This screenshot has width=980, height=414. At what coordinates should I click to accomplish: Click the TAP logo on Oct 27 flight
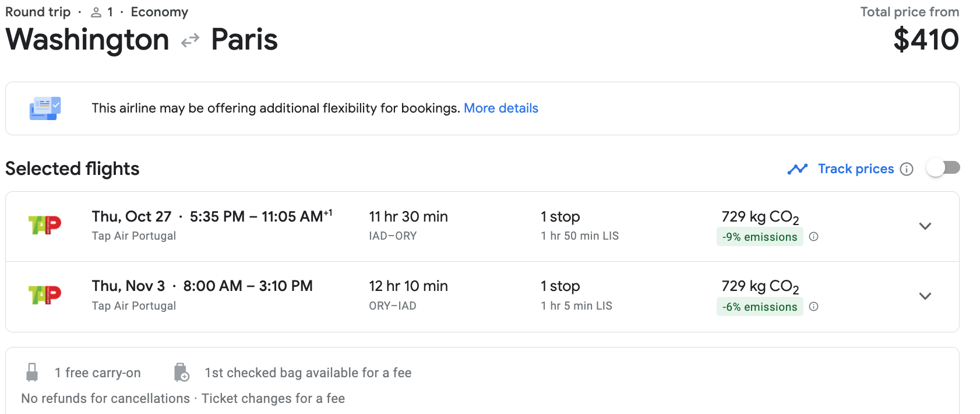click(45, 225)
